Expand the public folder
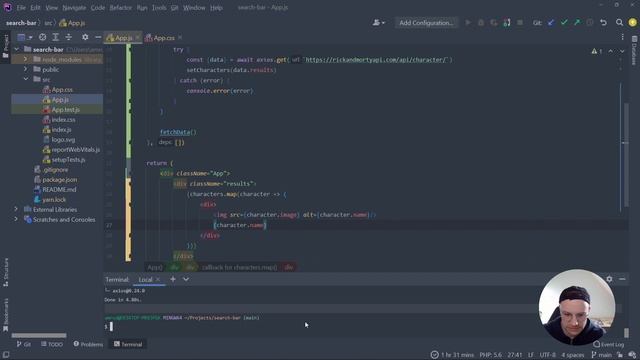This screenshot has width=640, height=360. 25,69
